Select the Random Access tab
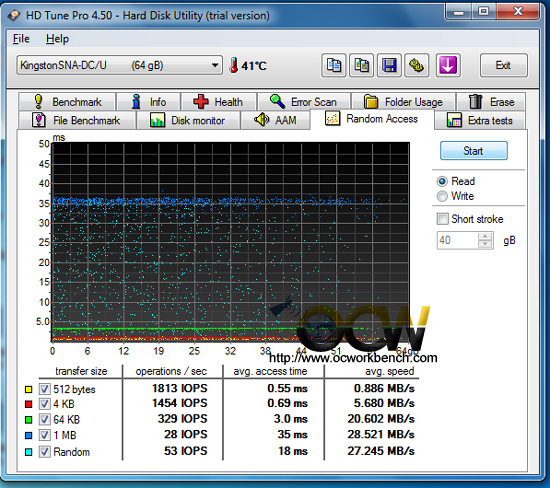The width and height of the screenshot is (550, 488). pos(372,119)
